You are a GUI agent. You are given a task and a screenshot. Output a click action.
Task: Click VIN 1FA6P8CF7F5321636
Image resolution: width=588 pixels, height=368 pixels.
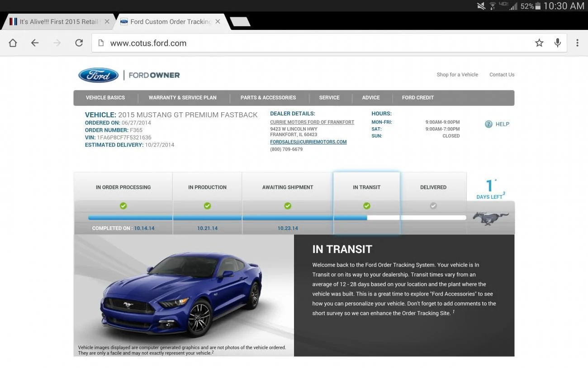124,138
